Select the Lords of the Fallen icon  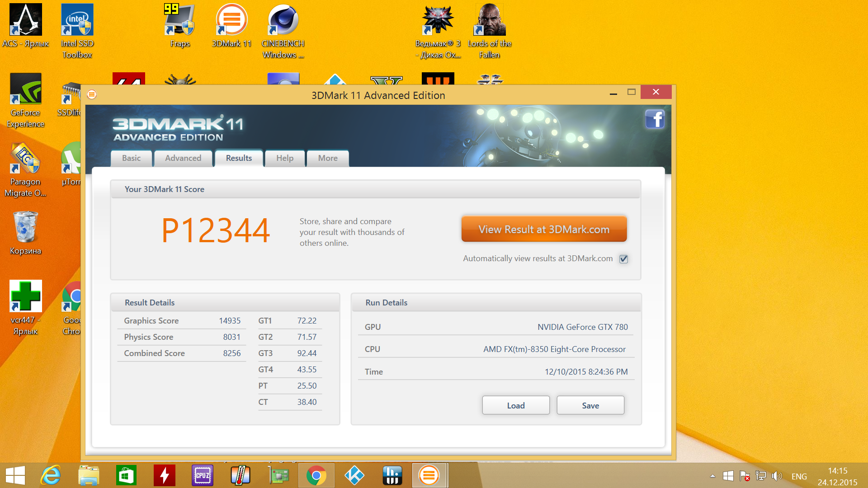click(490, 31)
